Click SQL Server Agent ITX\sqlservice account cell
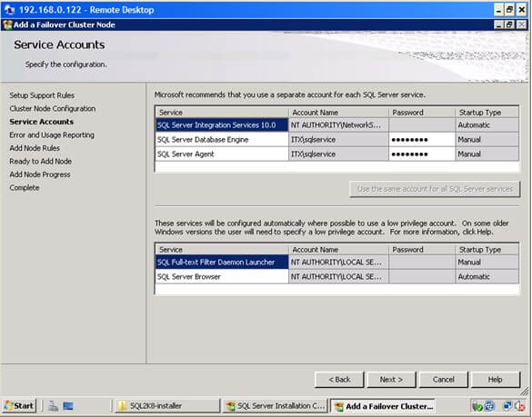The image size is (532, 417). (x=338, y=154)
